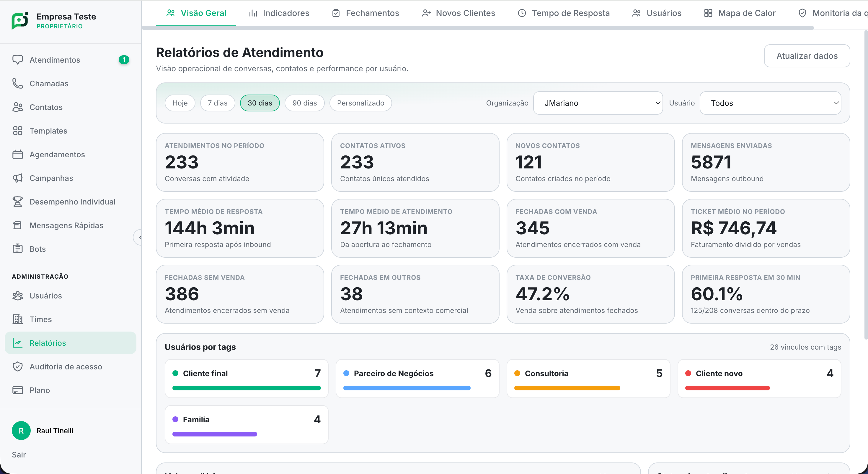Click the Mensagens Rápidas icon
The height and width of the screenshot is (474, 868).
(x=17, y=225)
